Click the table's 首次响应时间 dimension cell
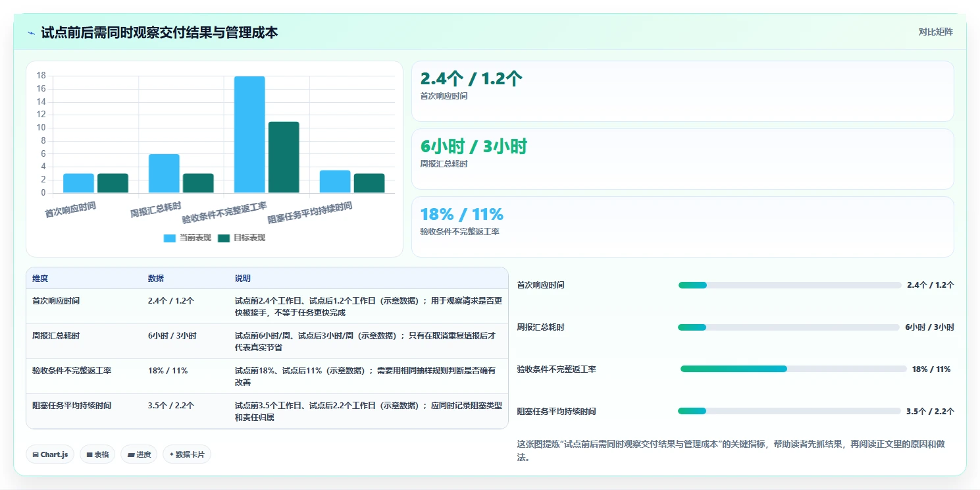980x490 pixels. pyautogui.click(x=56, y=300)
